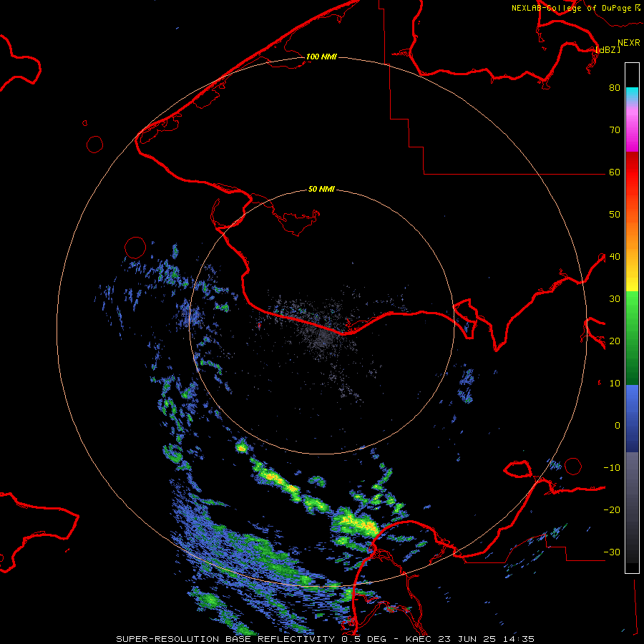The height and width of the screenshot is (644, 644).
Task: Click the 70 dBZ scale value
Action: tap(615, 130)
